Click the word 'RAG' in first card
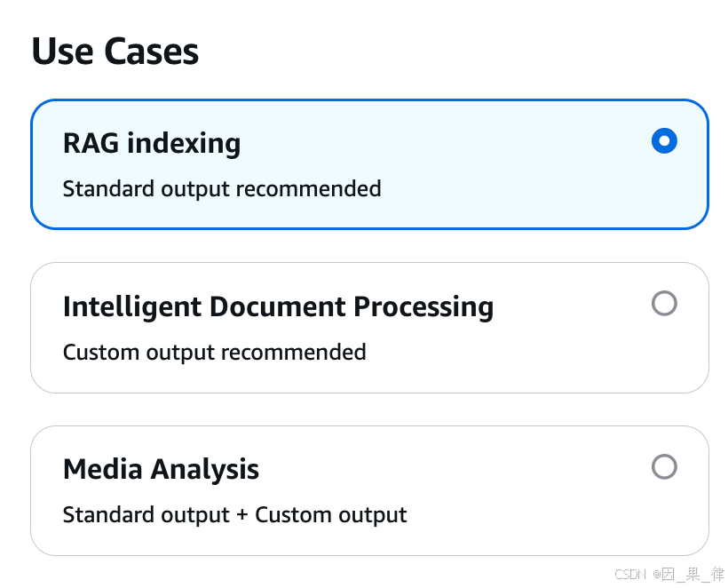 coord(91,143)
